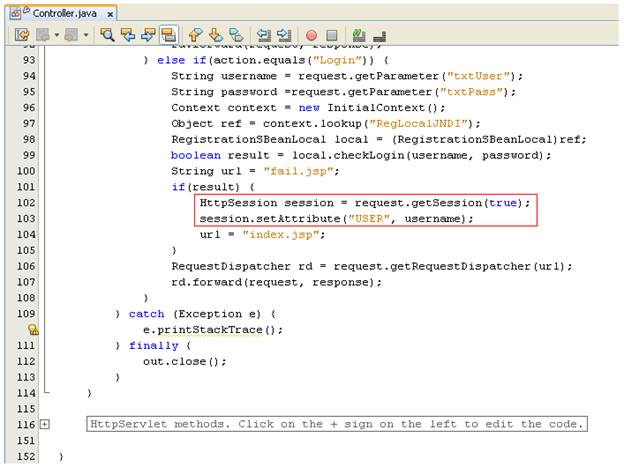Screen dimensions: 624x467
Task: Click the Shift Line Right icon
Action: (x=284, y=35)
